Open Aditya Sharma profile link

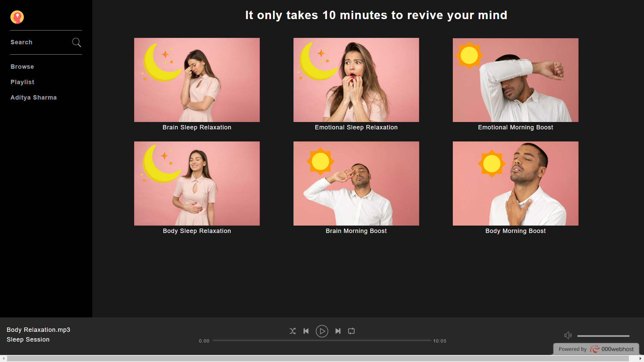tap(34, 98)
